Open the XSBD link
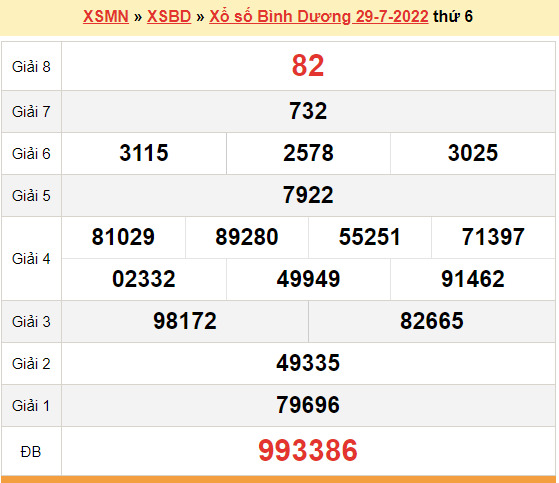Viewport: 559px width, 483px height. point(169,16)
